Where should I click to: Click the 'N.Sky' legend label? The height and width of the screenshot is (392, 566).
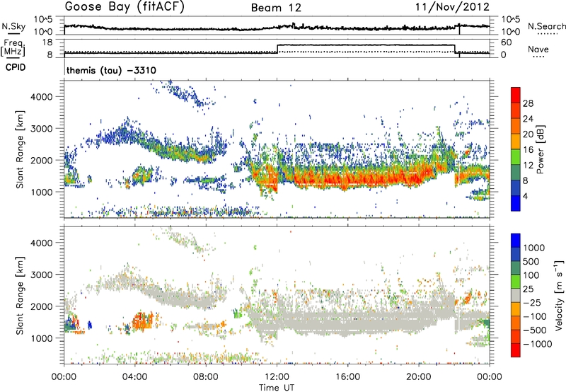pyautogui.click(x=13, y=26)
